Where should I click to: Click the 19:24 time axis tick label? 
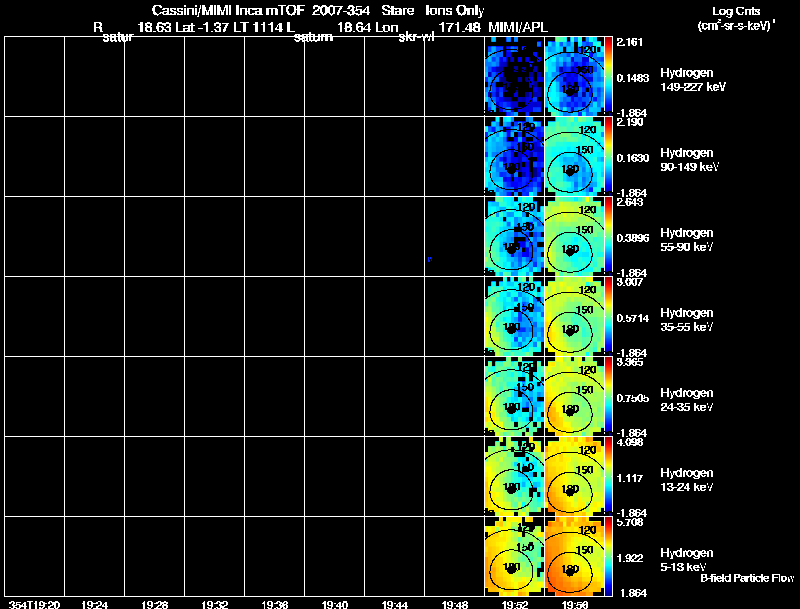point(94,604)
